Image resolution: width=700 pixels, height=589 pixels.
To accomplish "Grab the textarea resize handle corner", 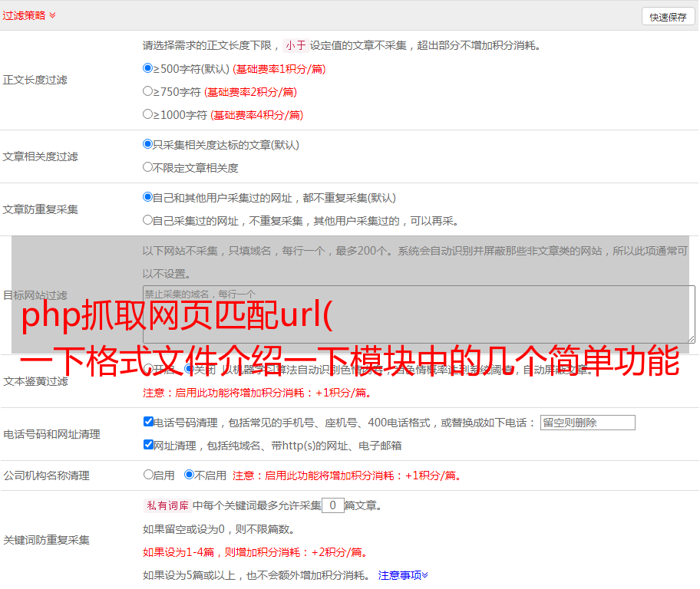I will point(691,339).
